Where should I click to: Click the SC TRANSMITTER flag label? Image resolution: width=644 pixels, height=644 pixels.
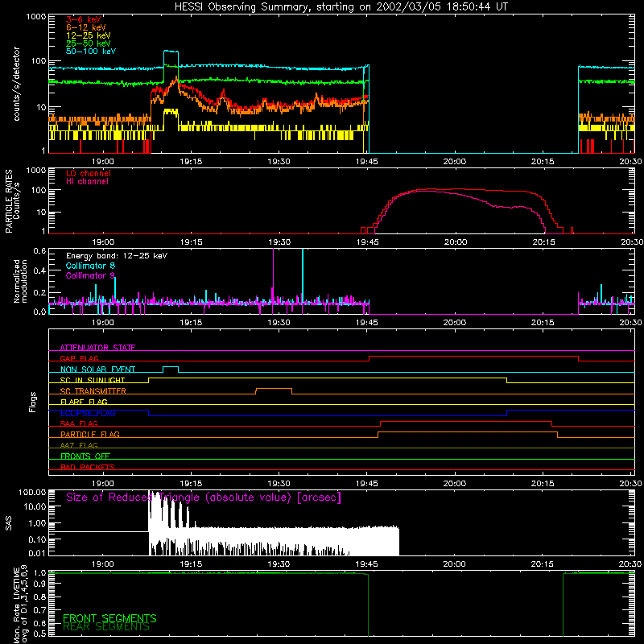click(93, 390)
